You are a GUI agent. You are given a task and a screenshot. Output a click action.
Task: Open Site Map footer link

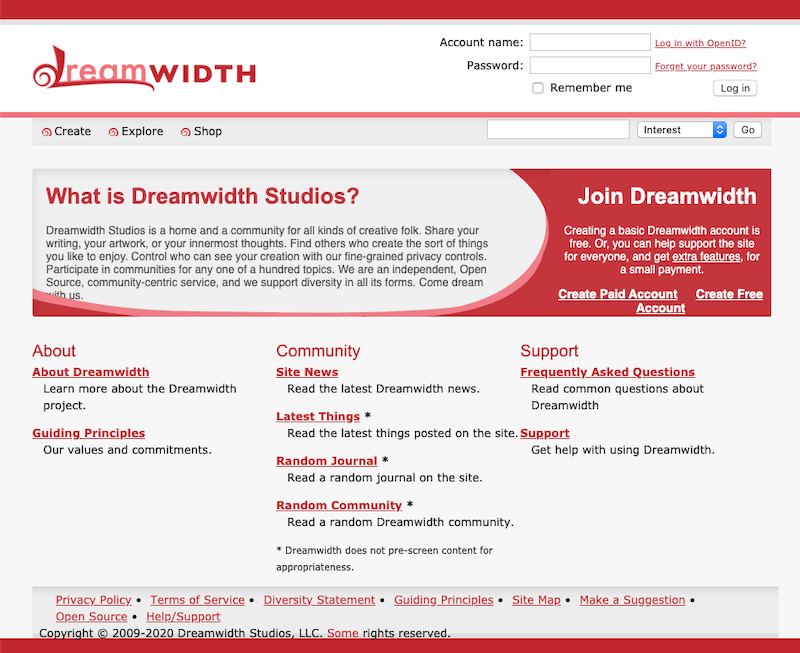tap(536, 600)
